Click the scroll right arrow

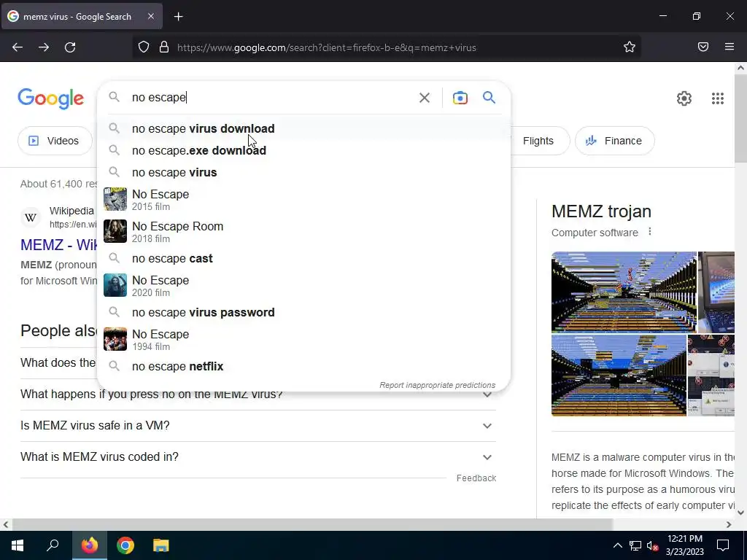tap(729, 525)
